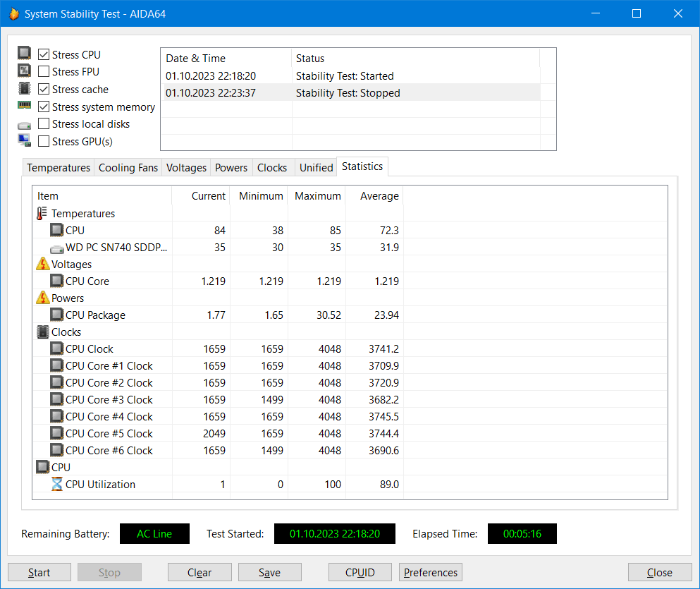
Task: Click the monitor icon beside Stress GPU(s)
Action: 24,140
